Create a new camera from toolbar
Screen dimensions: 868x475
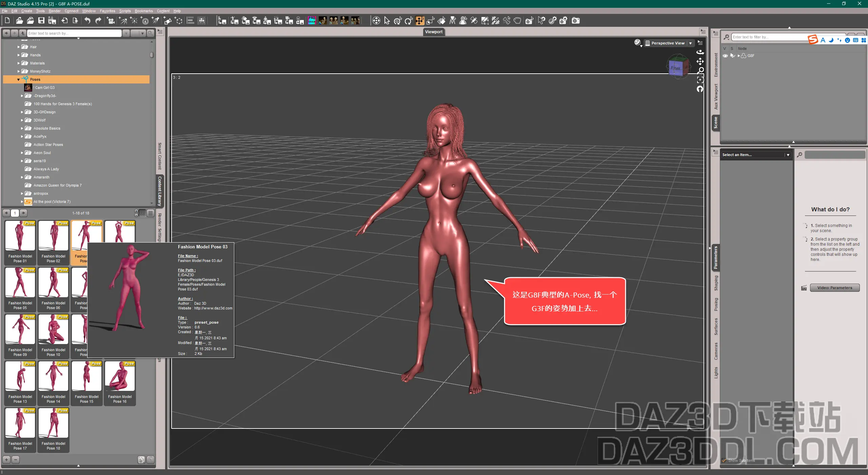click(x=111, y=21)
